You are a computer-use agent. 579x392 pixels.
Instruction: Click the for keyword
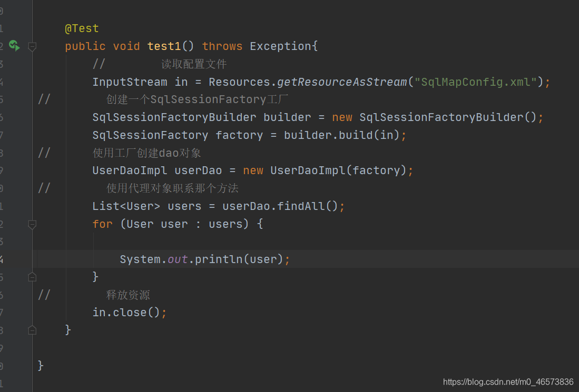tap(102, 224)
